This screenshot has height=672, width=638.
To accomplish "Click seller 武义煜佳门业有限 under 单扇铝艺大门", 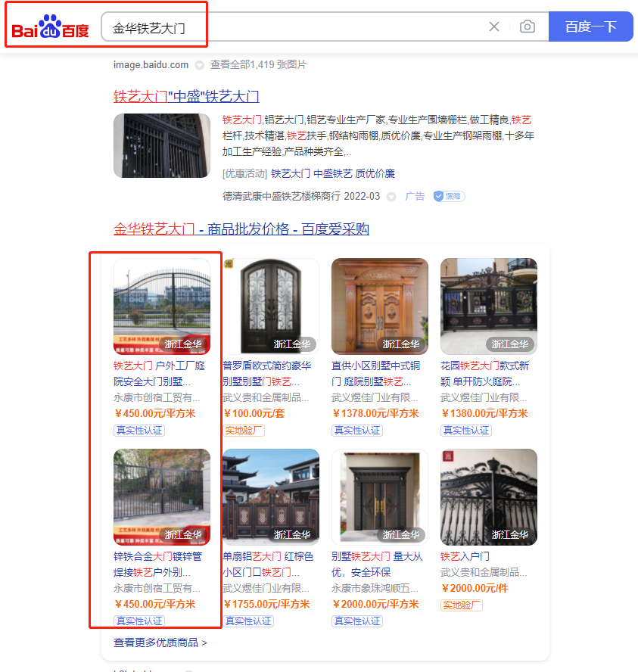I will pyautogui.click(x=266, y=589).
